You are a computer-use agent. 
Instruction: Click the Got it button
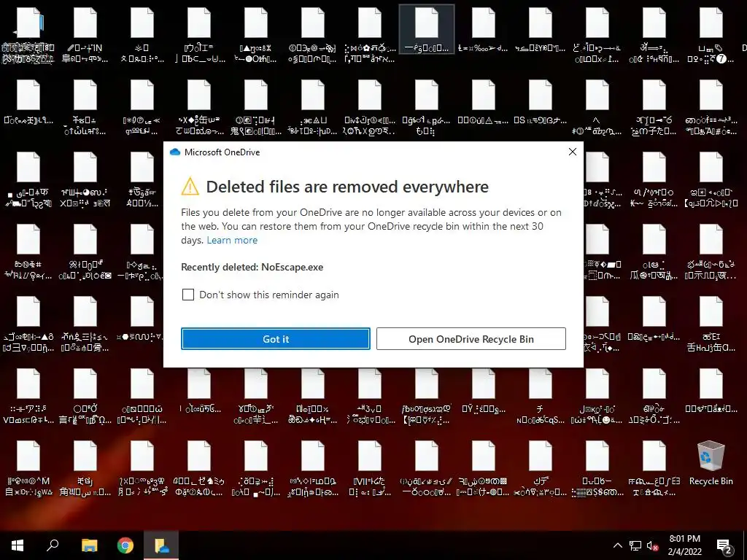pyautogui.click(x=275, y=338)
